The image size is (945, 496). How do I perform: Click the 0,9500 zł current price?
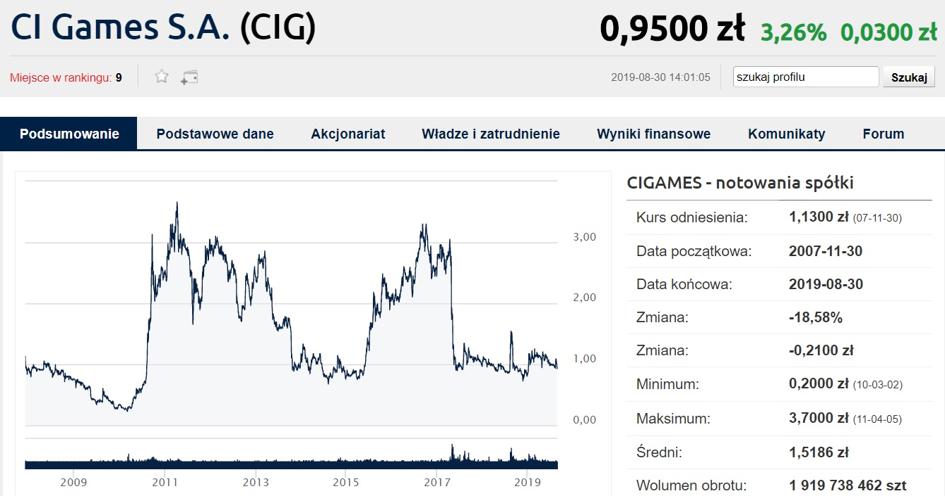(672, 30)
